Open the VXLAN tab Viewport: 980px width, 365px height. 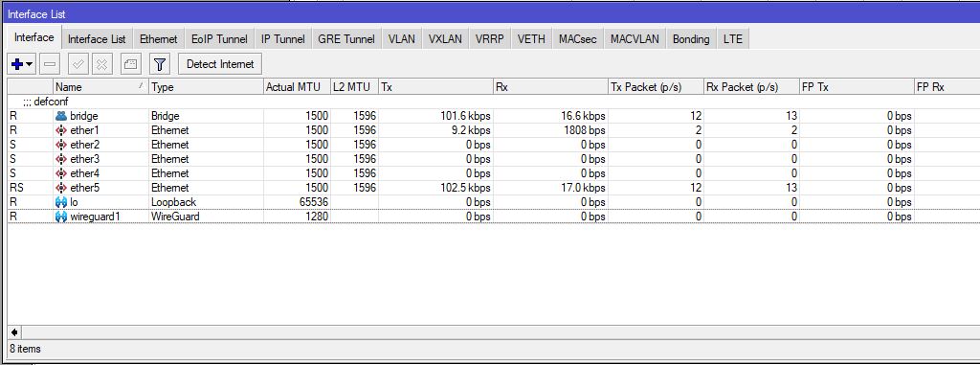coord(445,39)
